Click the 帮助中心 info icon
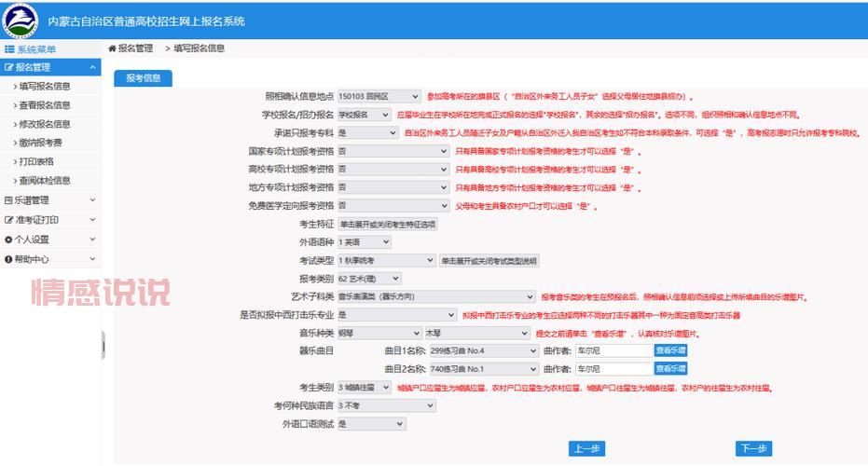 coord(8,259)
